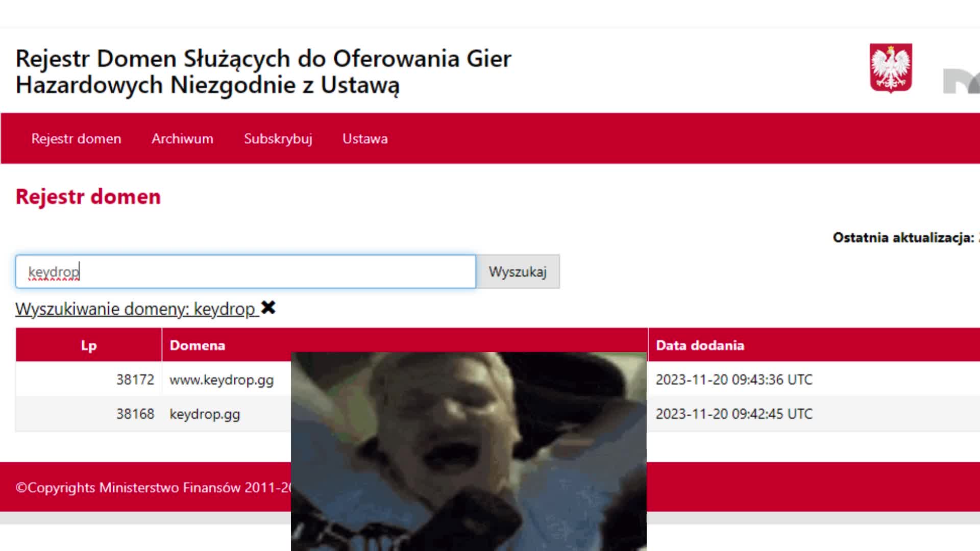Click row number 38168
This screenshot has height=551, width=980.
[135, 414]
